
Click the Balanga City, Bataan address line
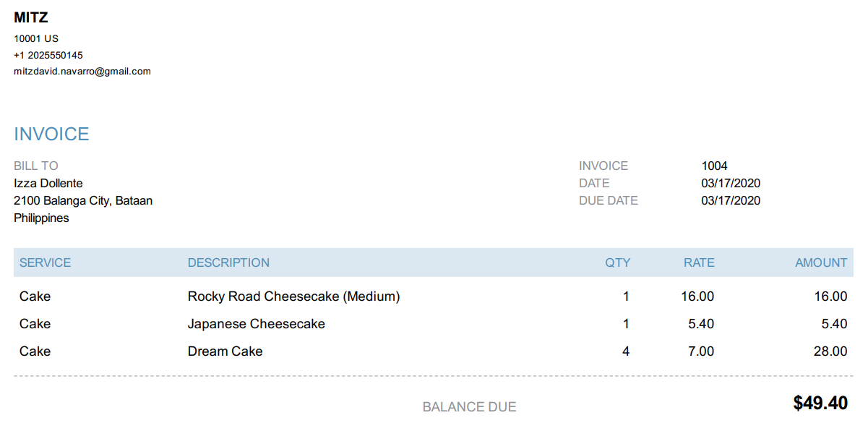(x=83, y=200)
